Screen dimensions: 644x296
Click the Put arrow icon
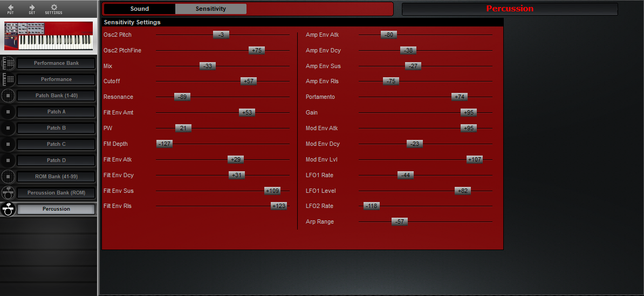(11, 8)
